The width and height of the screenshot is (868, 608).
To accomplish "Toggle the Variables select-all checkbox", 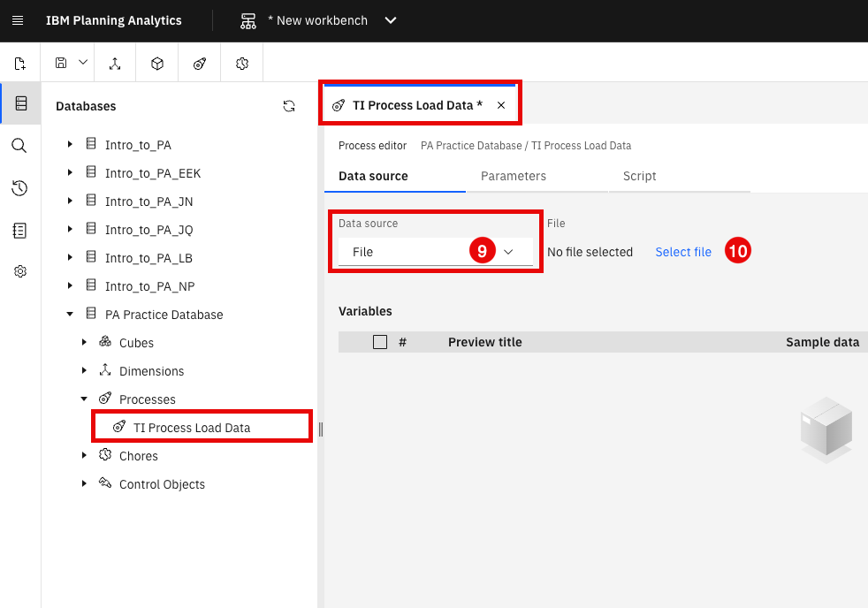I will [x=380, y=342].
